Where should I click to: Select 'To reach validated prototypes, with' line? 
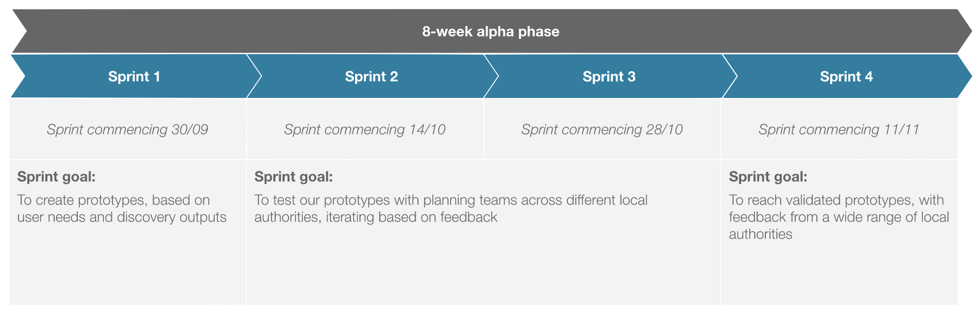point(836,200)
